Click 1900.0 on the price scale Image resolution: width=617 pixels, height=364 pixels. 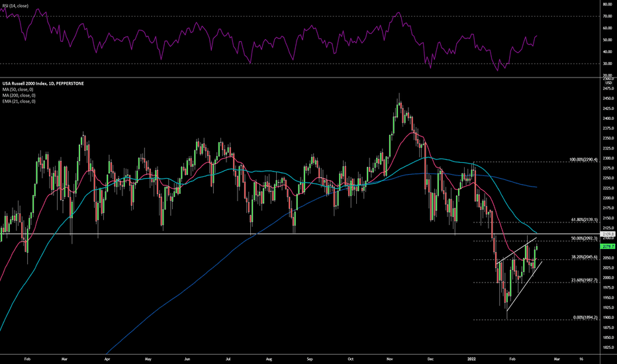pos(608,318)
